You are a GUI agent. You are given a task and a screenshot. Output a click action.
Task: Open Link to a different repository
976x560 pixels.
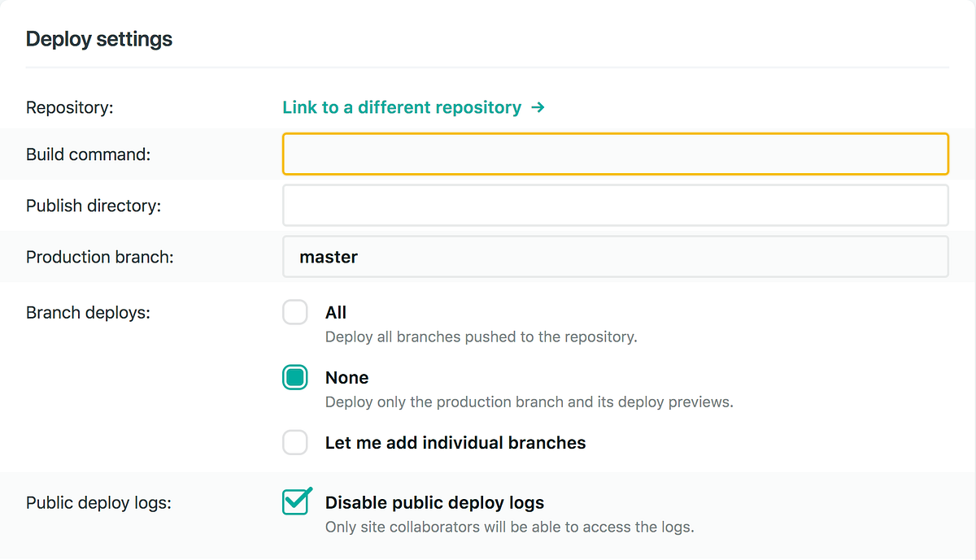401,106
